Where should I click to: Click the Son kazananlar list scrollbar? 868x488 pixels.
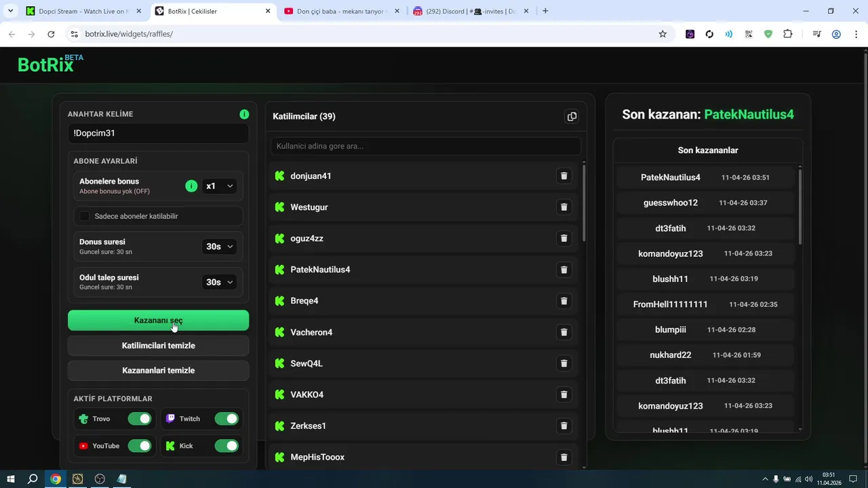[x=800, y=206]
